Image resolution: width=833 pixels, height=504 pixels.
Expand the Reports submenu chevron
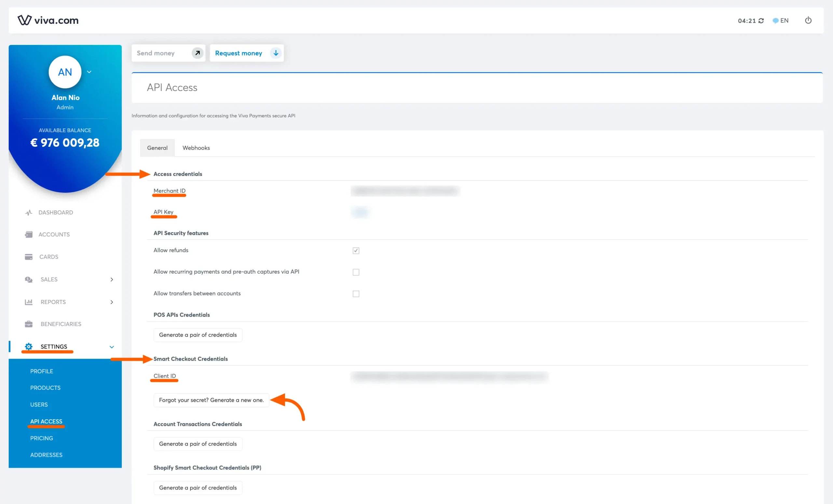pyautogui.click(x=112, y=302)
